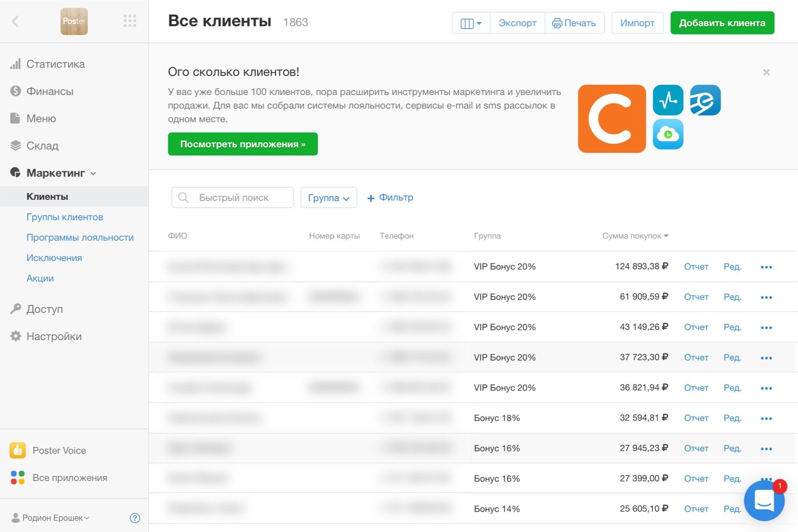Click the Poster logo icon
Image resolution: width=798 pixels, height=532 pixels.
pyautogui.click(x=74, y=21)
